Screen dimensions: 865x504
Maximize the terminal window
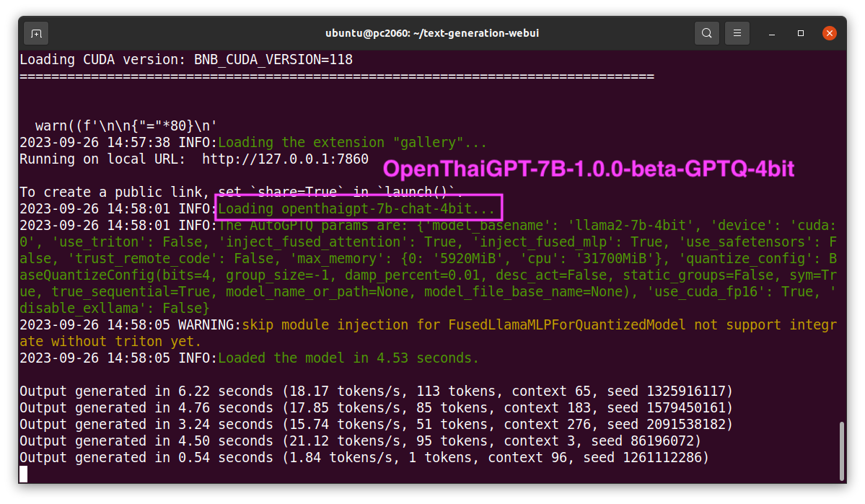(x=801, y=34)
